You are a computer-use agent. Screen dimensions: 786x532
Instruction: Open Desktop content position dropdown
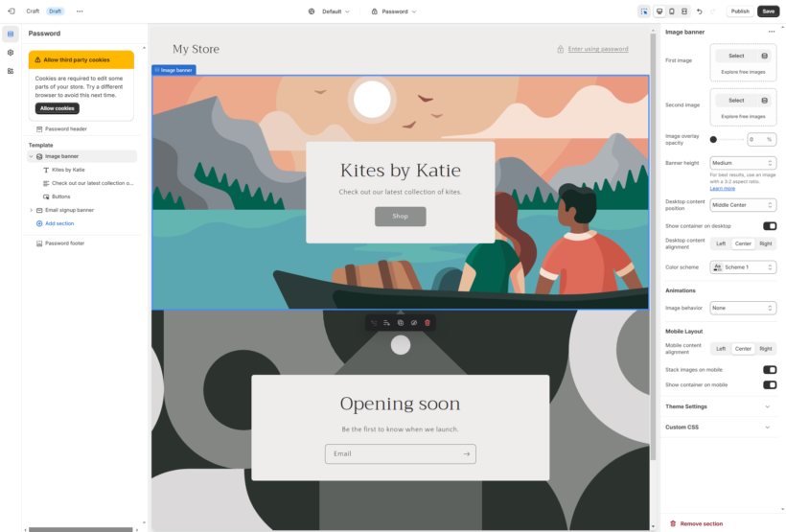743,205
